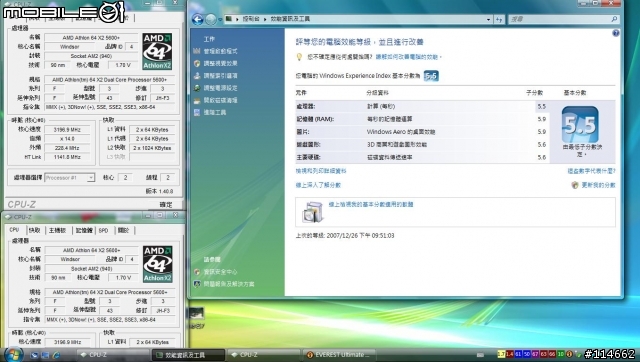Image resolution: width=640 pixels, height=362 pixels.
Task: Click the AMD Athlon X2 logo in lower CPU-Z
Action: (158, 264)
